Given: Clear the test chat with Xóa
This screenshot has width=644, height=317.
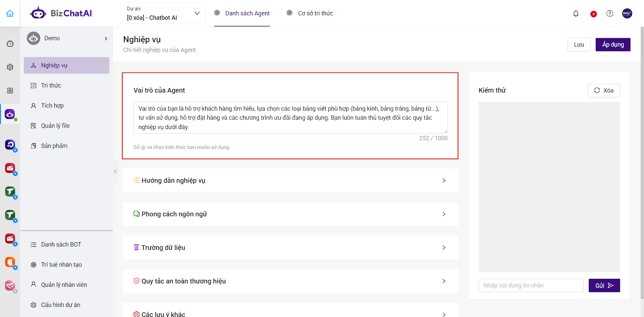Looking at the screenshot, I should coord(604,91).
